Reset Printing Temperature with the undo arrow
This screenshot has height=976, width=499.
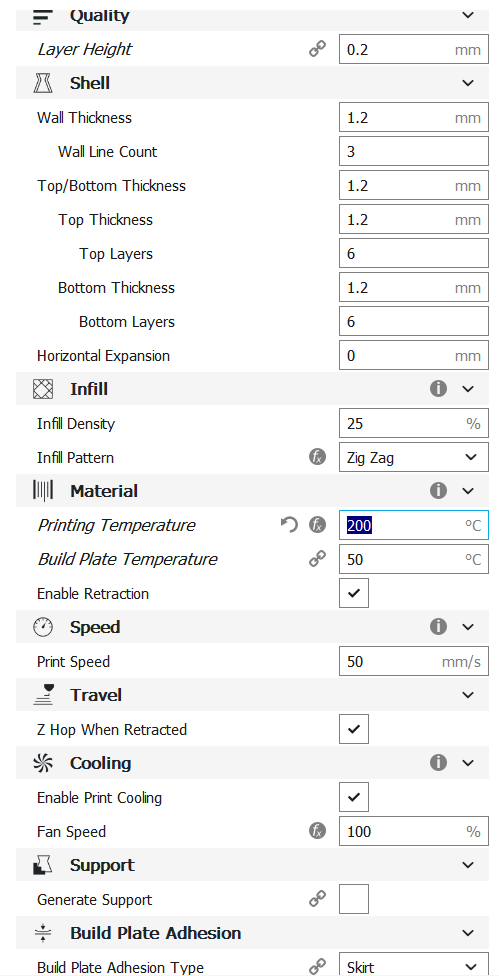(289, 525)
